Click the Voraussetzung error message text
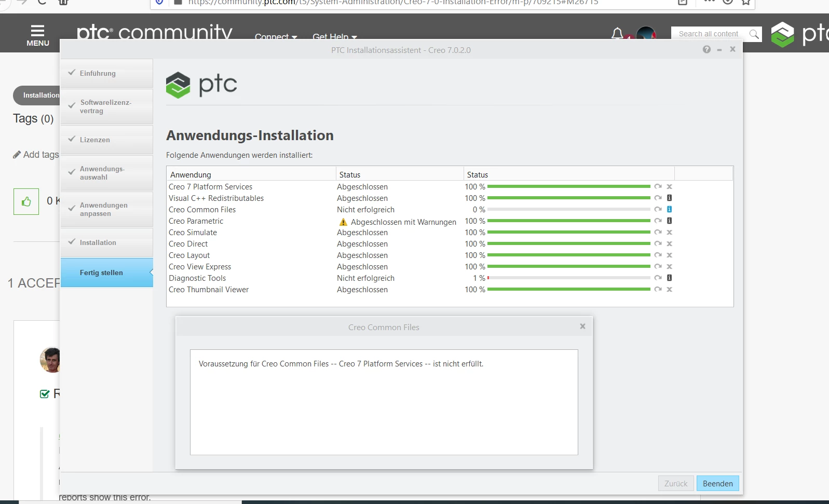 pos(341,364)
